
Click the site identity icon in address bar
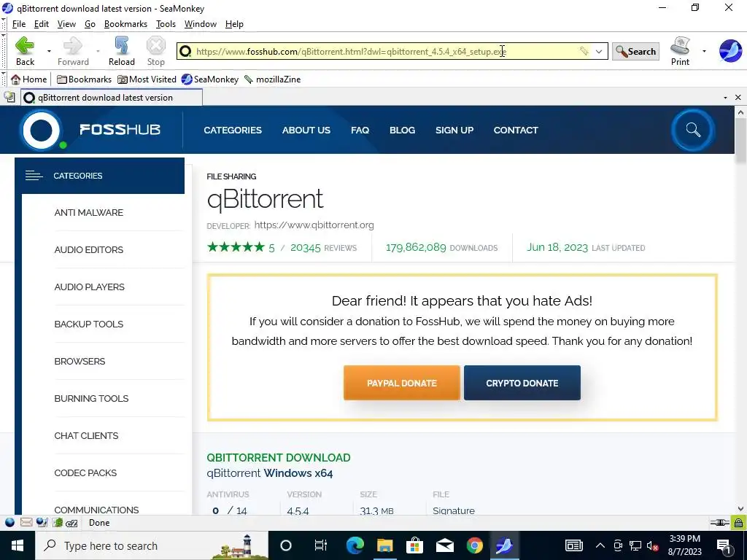(x=186, y=51)
